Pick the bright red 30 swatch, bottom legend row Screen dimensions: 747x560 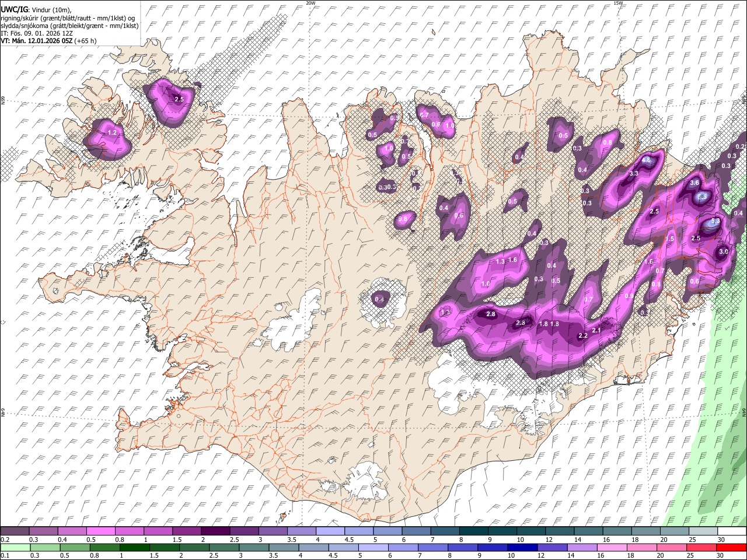tap(731, 547)
